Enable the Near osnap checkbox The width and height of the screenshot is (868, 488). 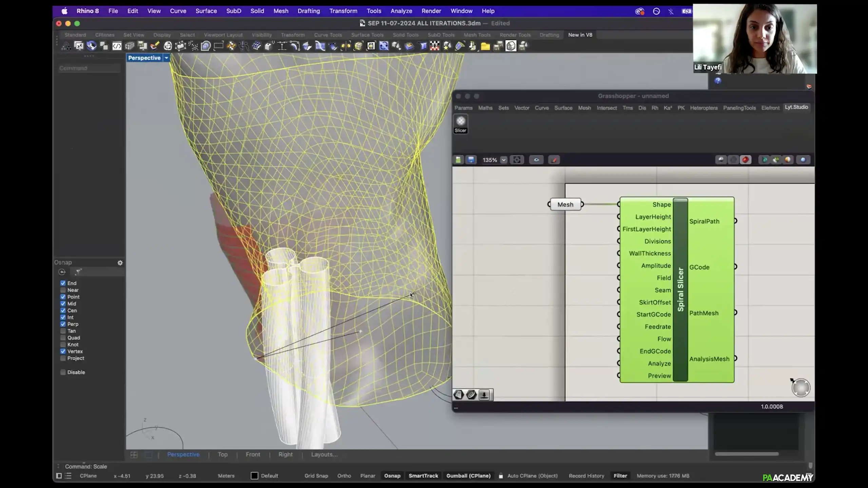click(x=63, y=290)
